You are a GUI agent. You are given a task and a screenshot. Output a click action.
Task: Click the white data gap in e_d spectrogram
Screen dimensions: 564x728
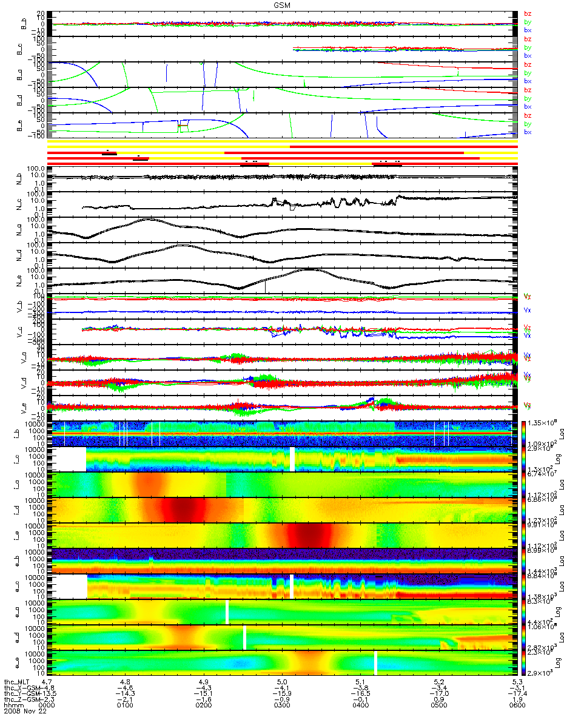point(244,637)
